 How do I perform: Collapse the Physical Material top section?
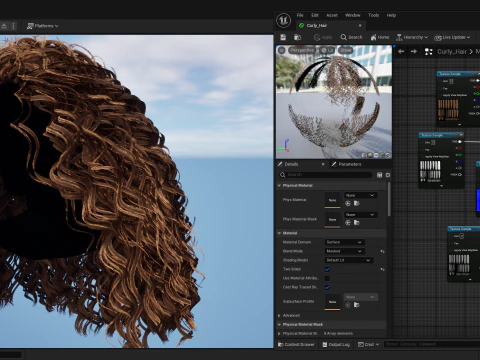[279, 186]
